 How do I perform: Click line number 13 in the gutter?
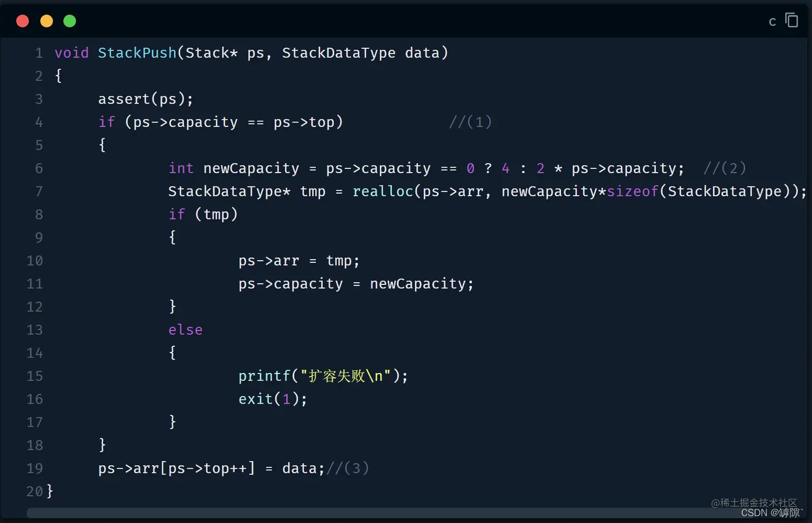[34, 329]
